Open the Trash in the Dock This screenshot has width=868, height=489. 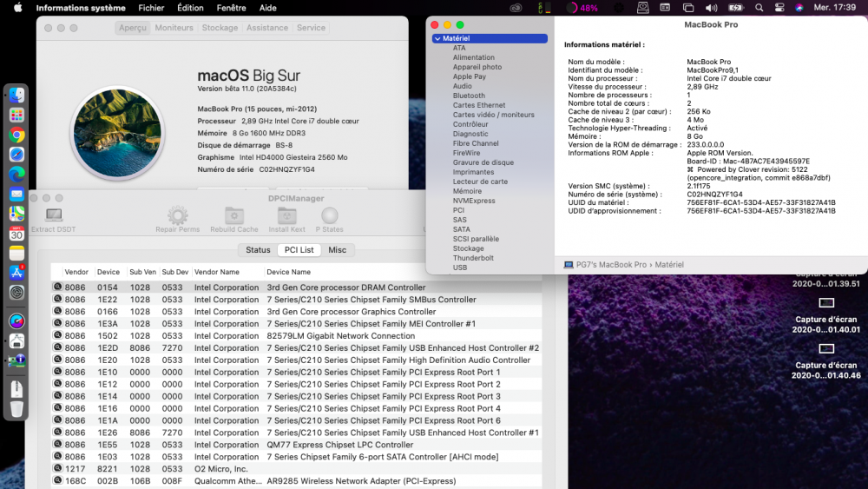16,409
